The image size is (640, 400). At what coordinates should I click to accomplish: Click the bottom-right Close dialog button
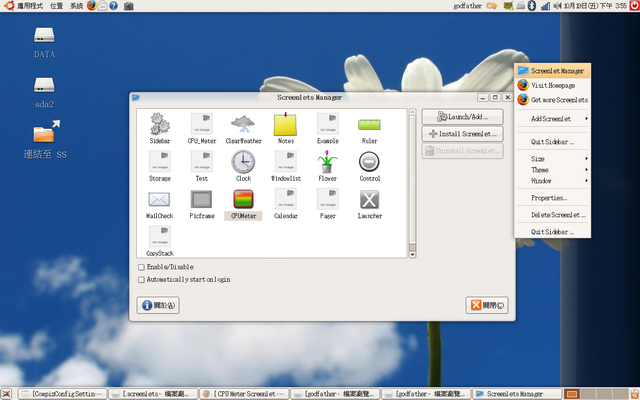click(x=487, y=305)
